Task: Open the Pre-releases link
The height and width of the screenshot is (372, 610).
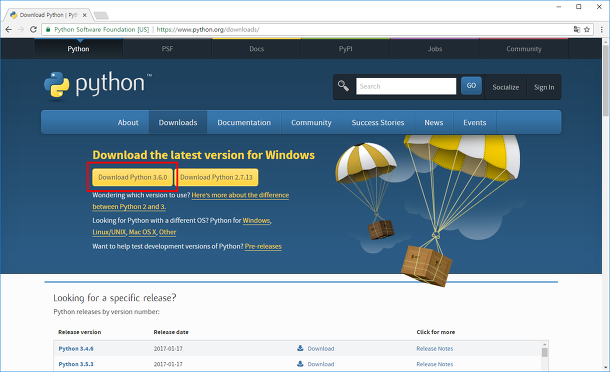Action: [263, 246]
